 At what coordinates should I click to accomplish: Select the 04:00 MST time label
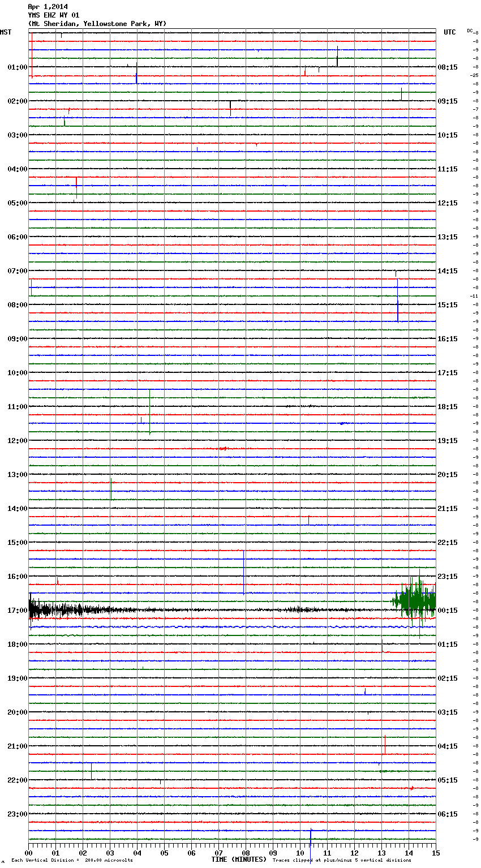18,169
